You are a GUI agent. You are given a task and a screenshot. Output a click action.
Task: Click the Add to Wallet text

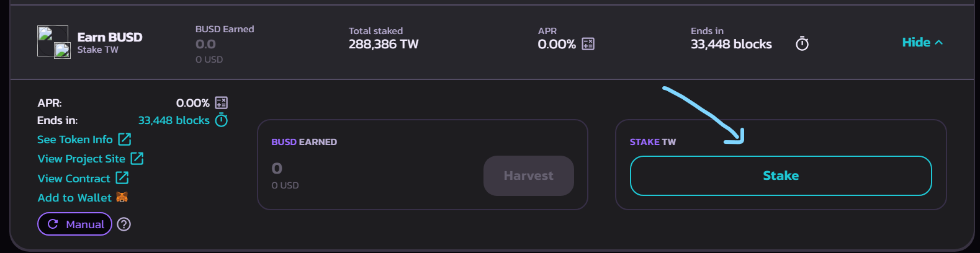[x=74, y=198]
